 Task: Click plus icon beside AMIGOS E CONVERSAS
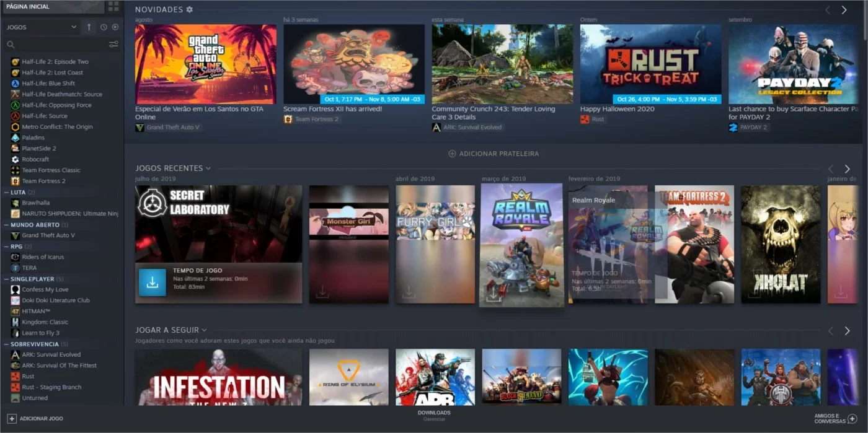pyautogui.click(x=852, y=419)
